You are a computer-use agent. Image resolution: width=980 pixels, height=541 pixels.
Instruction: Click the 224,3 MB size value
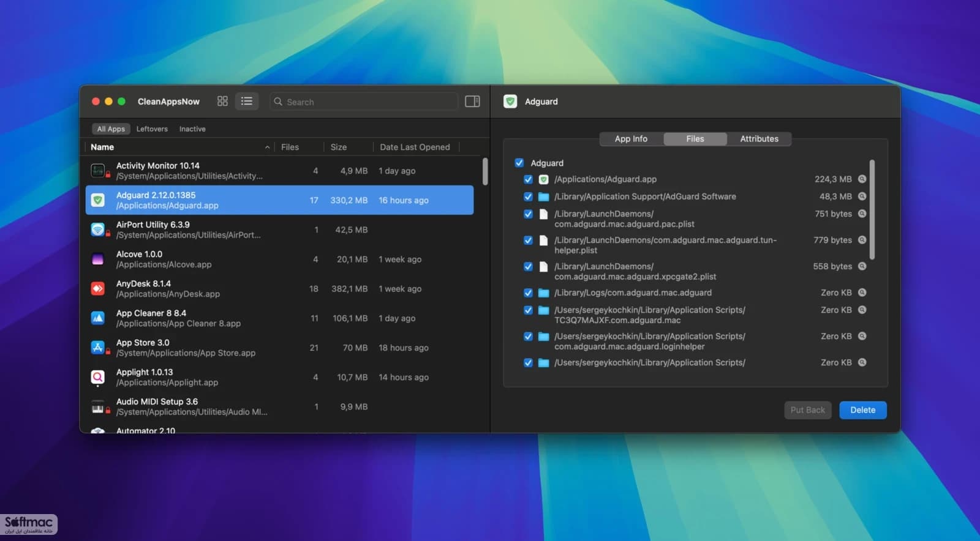[833, 179]
